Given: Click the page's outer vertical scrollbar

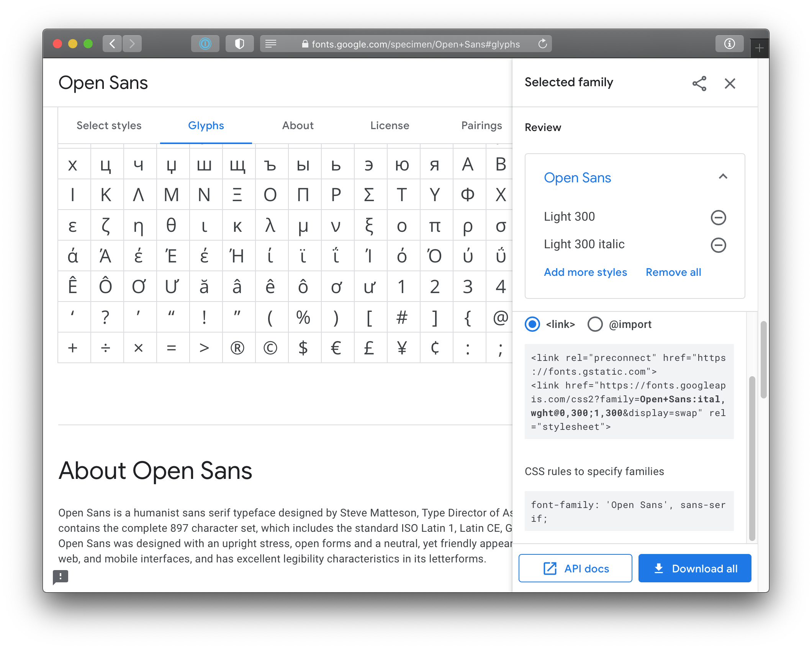Looking at the screenshot, I should point(763,360).
